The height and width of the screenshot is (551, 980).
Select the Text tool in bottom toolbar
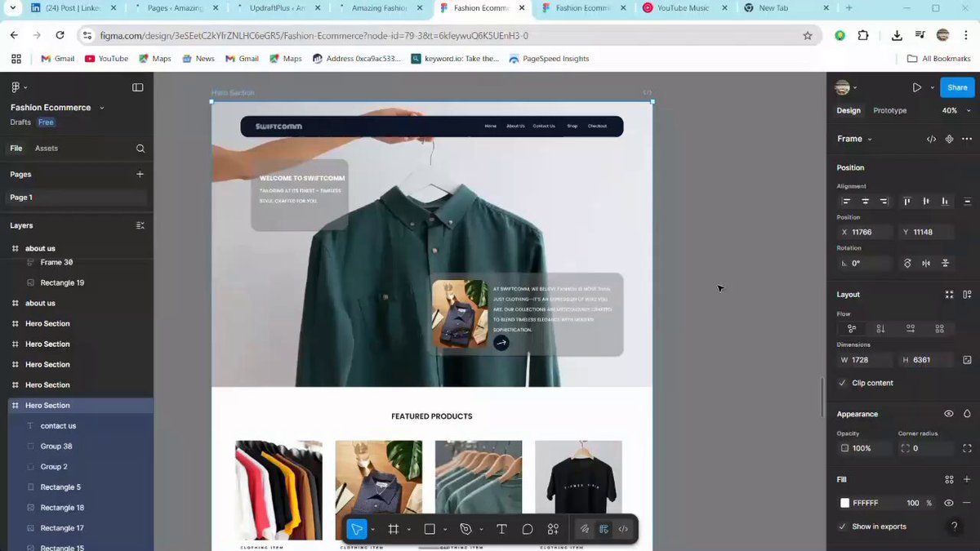click(501, 529)
